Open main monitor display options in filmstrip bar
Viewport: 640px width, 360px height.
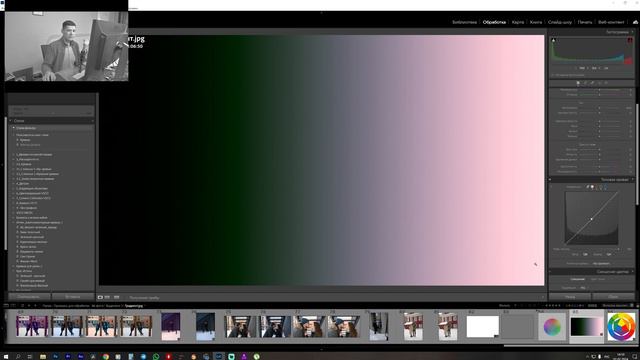pos(6,305)
